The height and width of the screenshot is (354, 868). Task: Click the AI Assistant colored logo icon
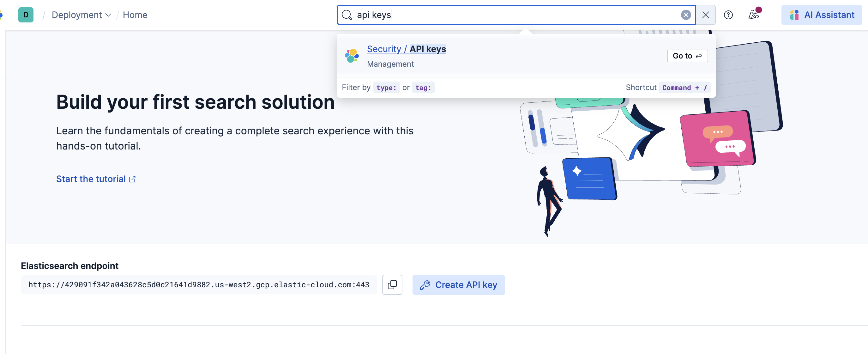click(x=794, y=15)
